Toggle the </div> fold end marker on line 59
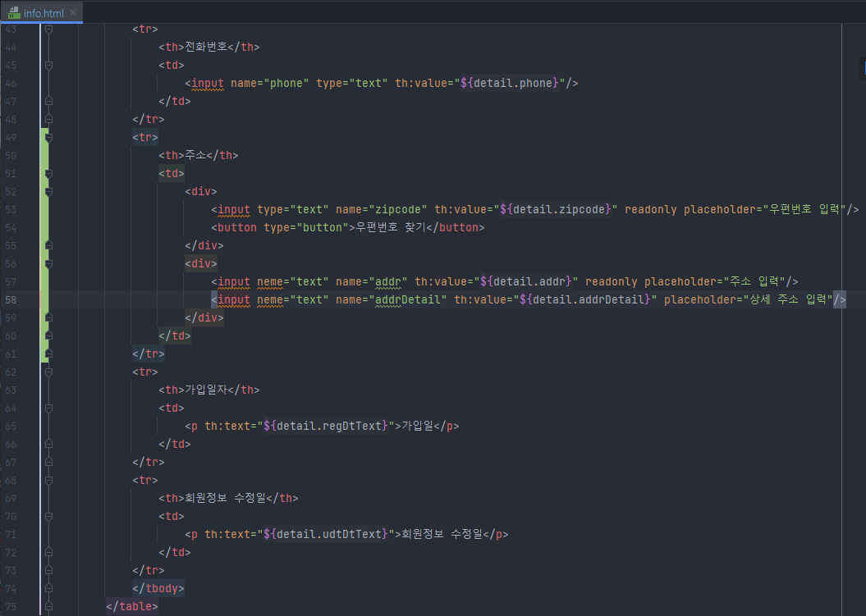 [48, 318]
